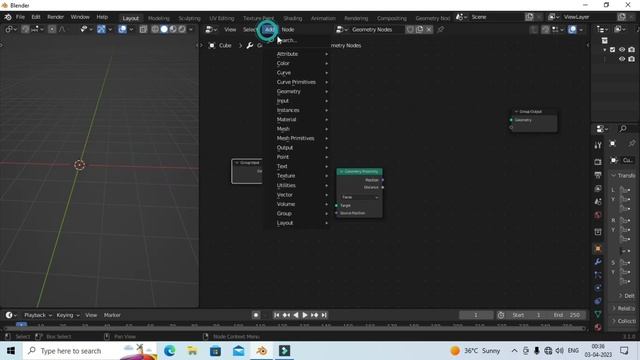
Task: Create a new scene with copy icon
Action: point(529,17)
